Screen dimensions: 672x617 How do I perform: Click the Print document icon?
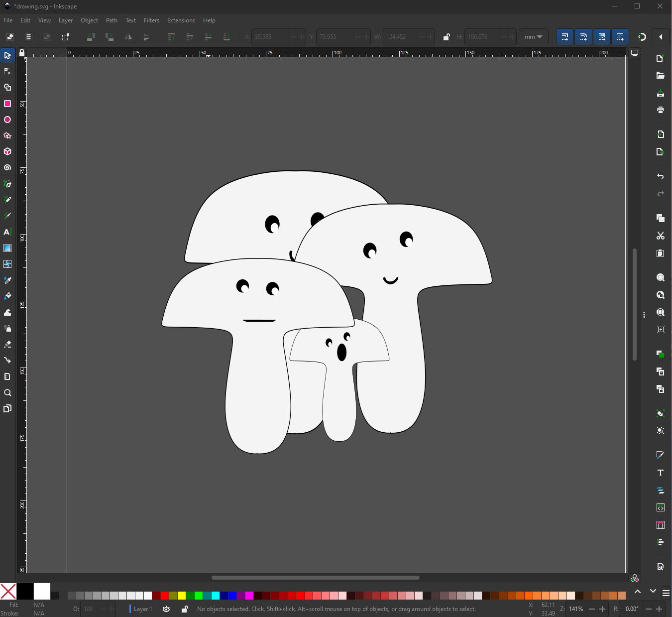tap(661, 110)
